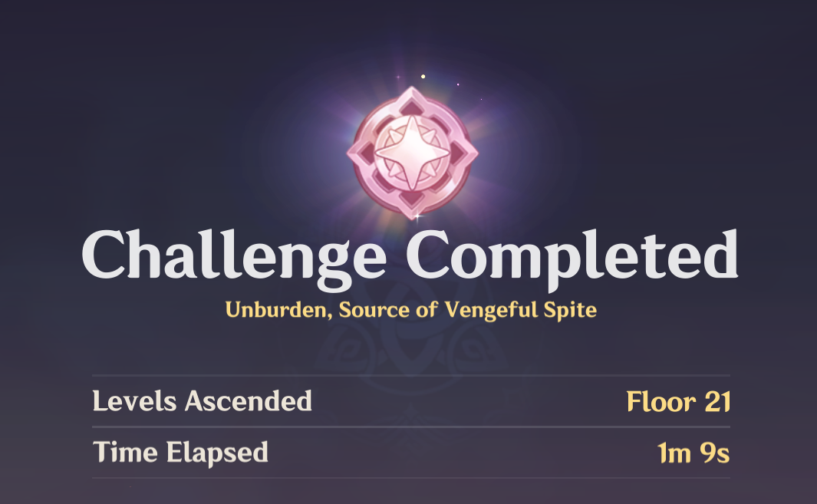Click the four-pointed star in the medal's center

point(412,149)
